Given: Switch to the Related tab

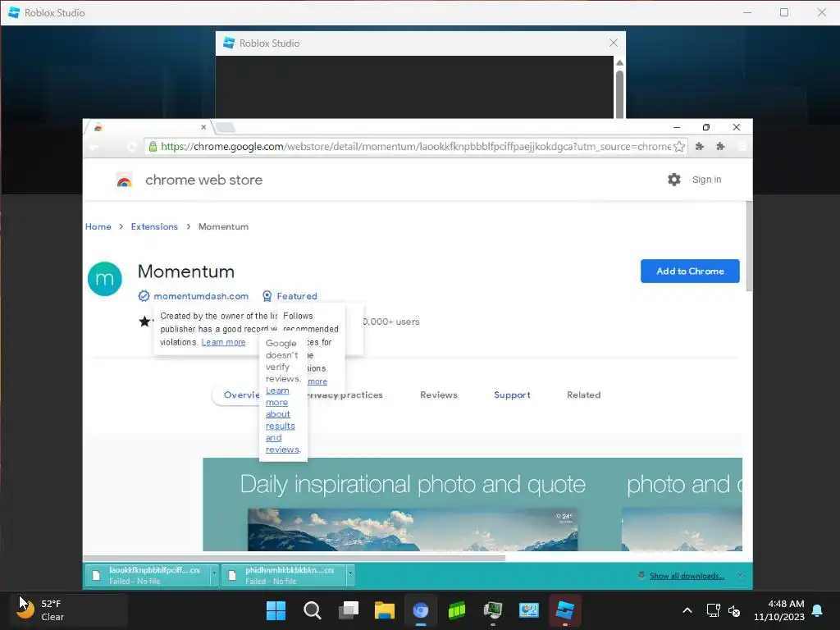Looking at the screenshot, I should click(x=583, y=395).
